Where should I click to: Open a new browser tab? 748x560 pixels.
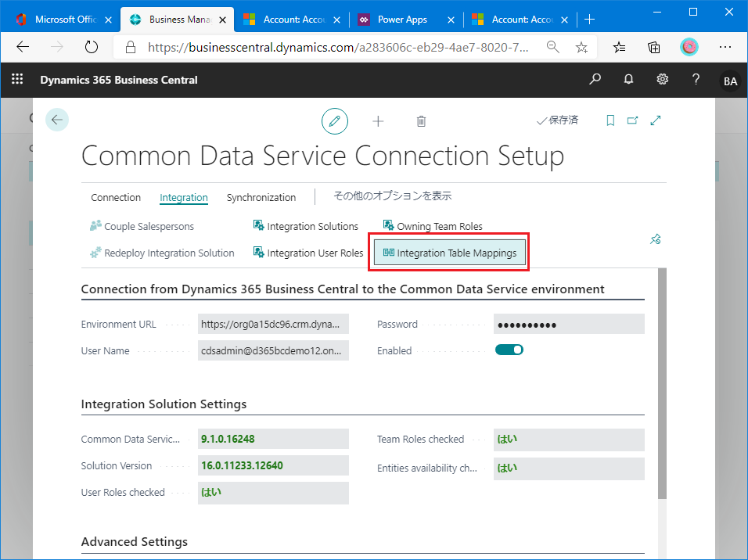(590, 20)
